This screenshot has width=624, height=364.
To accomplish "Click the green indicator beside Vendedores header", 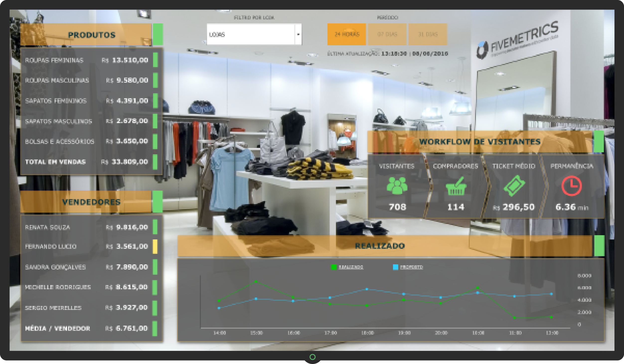I will coord(157,202).
